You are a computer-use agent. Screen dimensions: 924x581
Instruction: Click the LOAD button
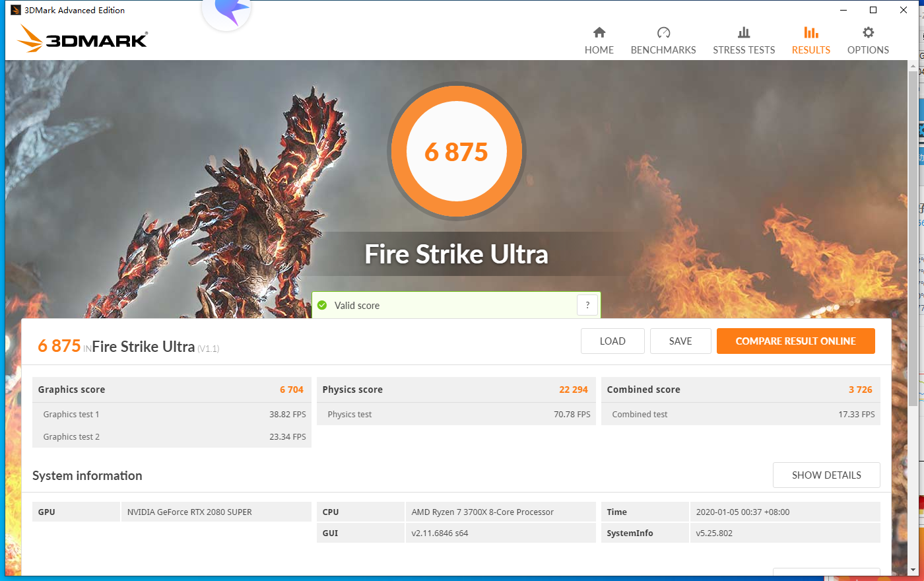click(x=612, y=341)
